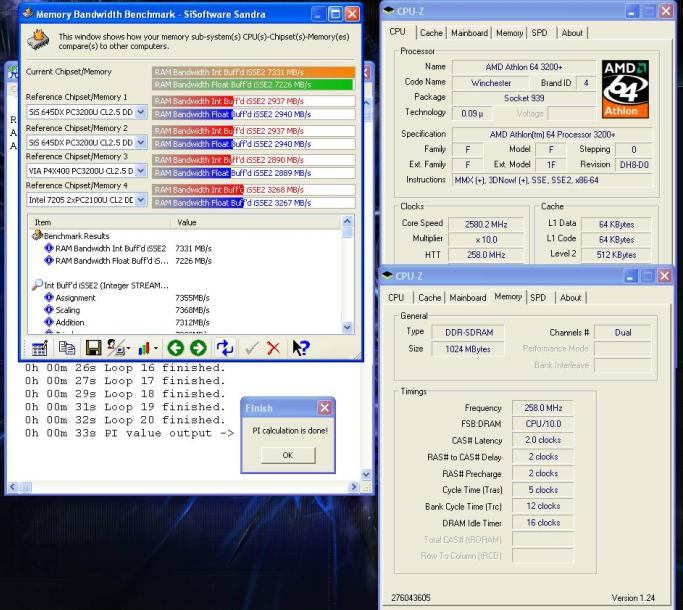The width and height of the screenshot is (683, 610).
Task: Click the info icon beside Assignment
Action: tap(49, 298)
